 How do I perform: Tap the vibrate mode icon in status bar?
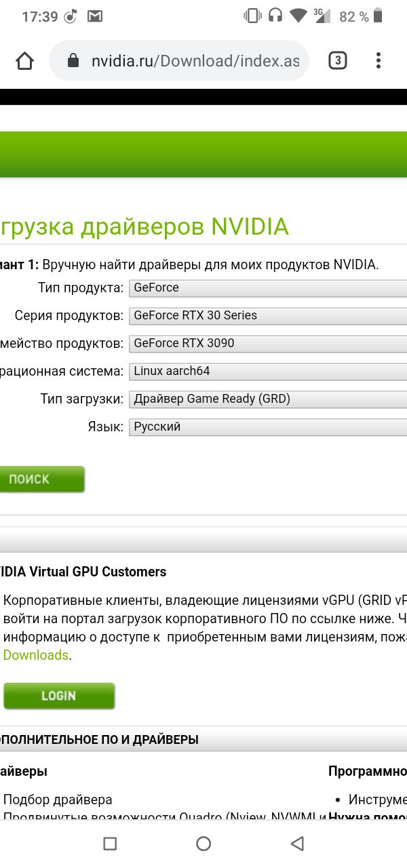[x=252, y=16]
